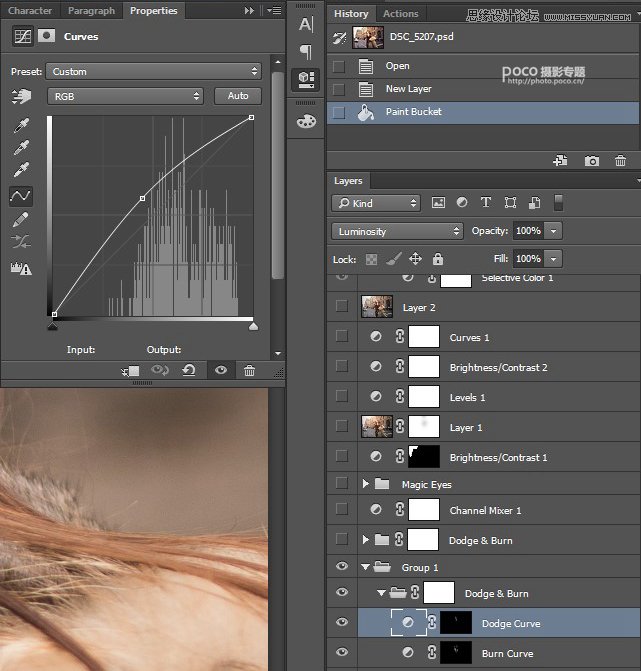Click the lock position move icon
Image resolution: width=641 pixels, height=671 pixels.
[x=415, y=259]
